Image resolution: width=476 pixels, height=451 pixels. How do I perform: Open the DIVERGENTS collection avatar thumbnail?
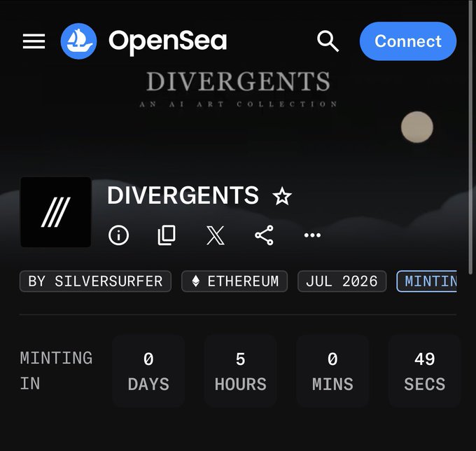click(x=56, y=212)
